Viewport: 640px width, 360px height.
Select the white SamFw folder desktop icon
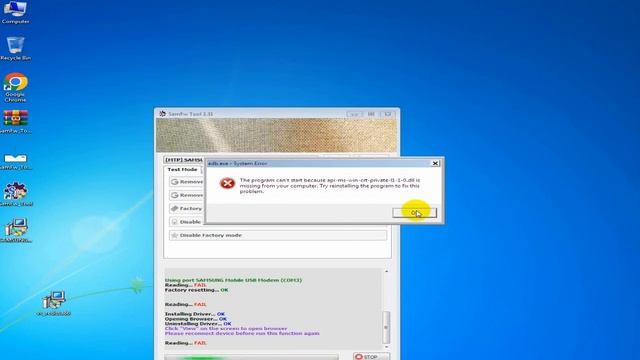16,161
